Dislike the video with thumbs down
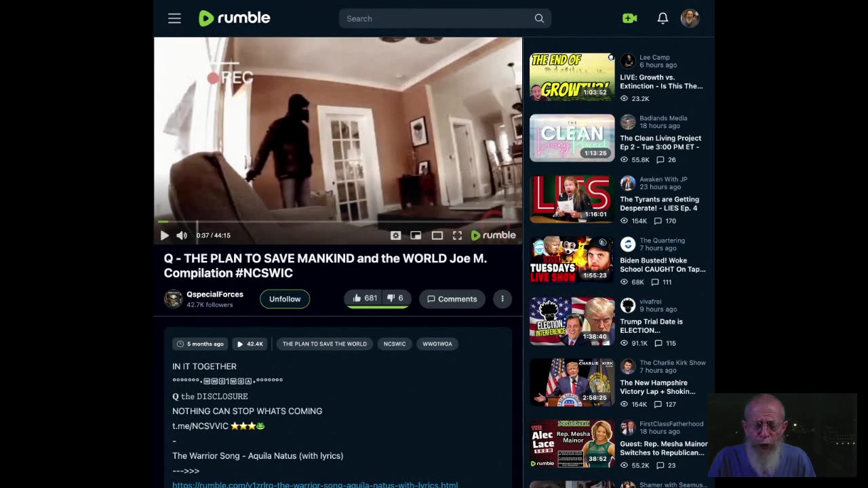Screen dimensions: 868x488 (x=395, y=298)
